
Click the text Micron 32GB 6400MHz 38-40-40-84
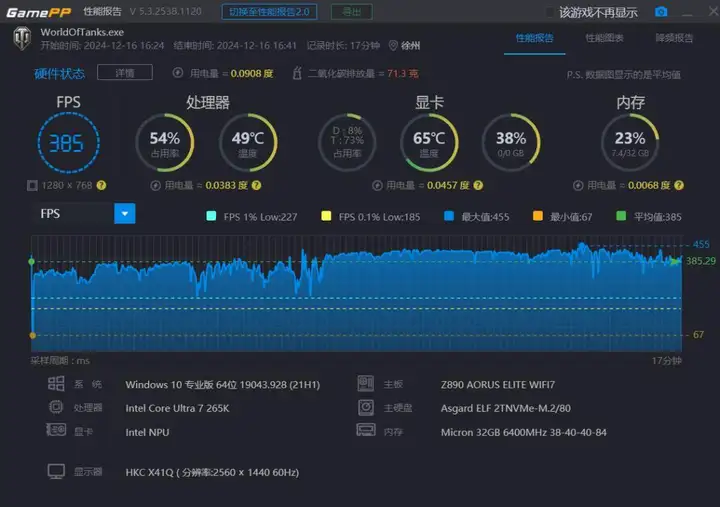(x=523, y=432)
